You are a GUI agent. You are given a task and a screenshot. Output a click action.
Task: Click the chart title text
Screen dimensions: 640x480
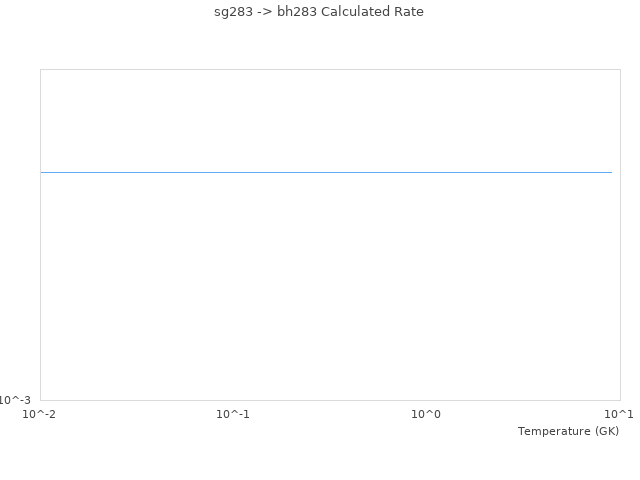click(319, 12)
